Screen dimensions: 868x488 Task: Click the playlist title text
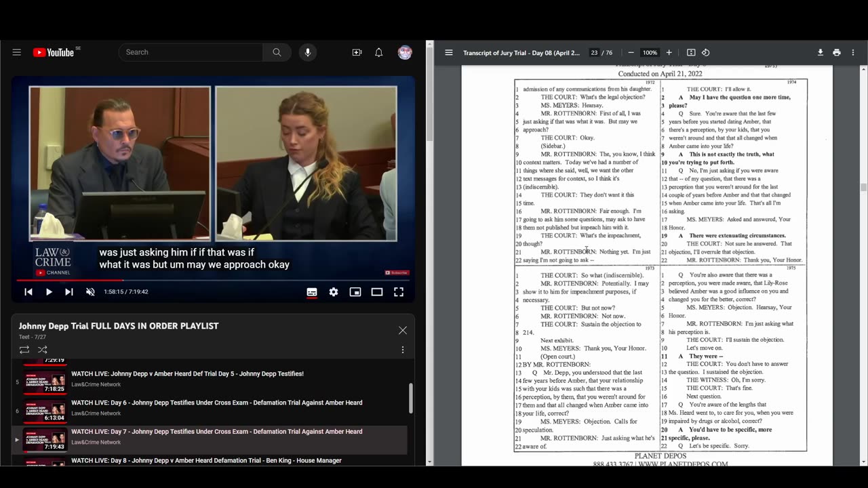pyautogui.click(x=119, y=326)
